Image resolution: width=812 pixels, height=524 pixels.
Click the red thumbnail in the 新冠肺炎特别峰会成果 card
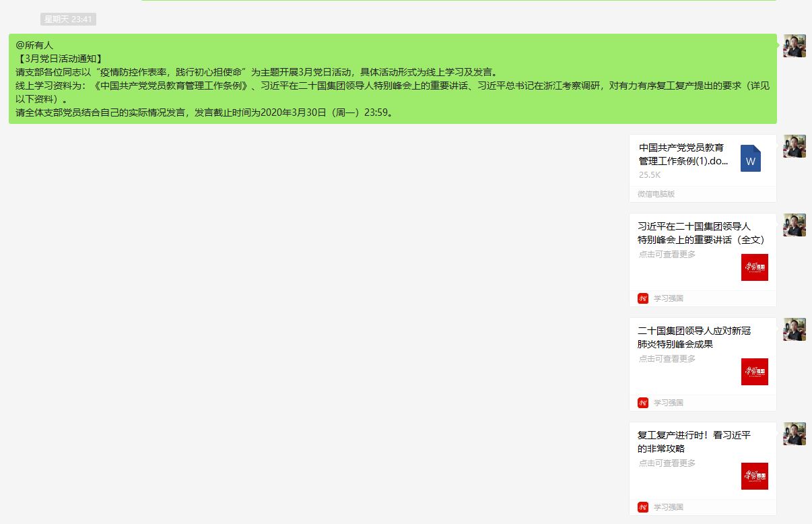[x=754, y=372]
